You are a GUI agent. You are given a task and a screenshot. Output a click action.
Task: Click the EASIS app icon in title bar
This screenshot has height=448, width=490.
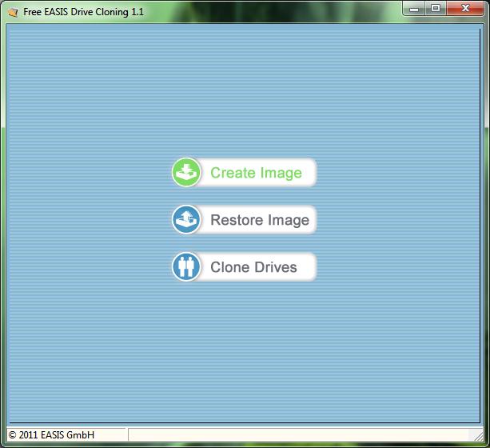pos(13,12)
